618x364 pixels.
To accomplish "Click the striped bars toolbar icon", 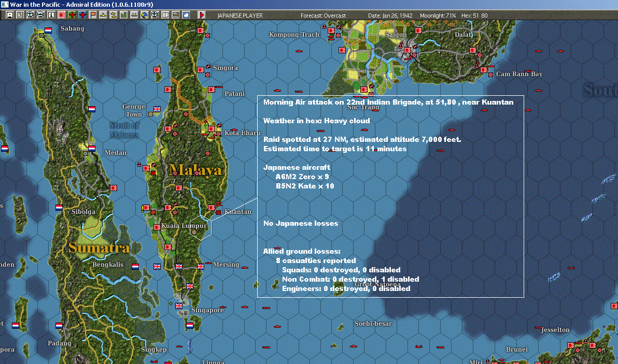I will point(176,15).
